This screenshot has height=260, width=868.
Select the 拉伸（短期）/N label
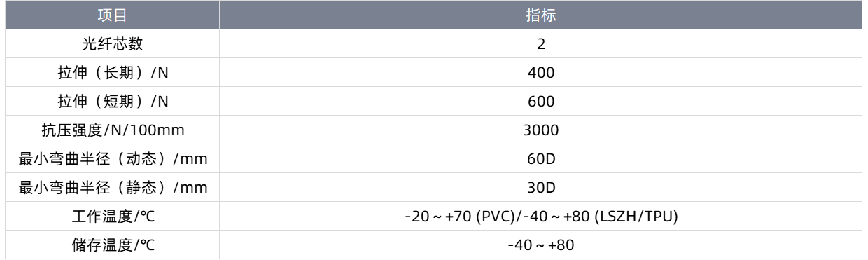pos(113,101)
